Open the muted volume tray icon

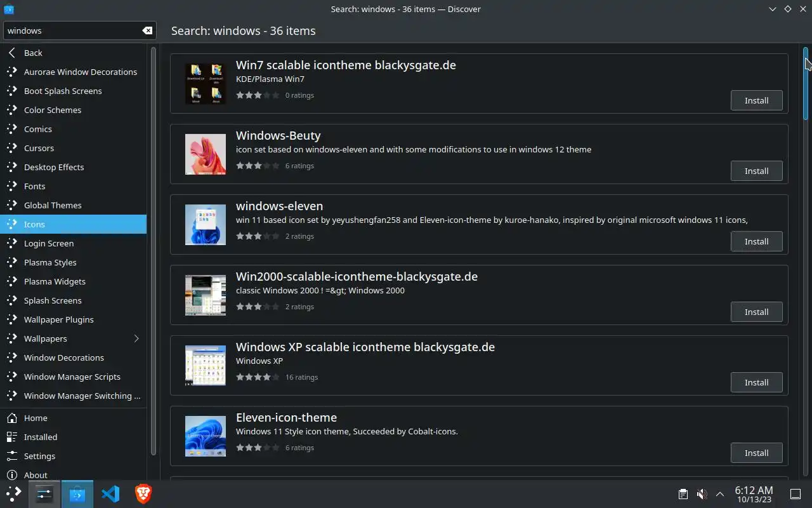[702, 494]
